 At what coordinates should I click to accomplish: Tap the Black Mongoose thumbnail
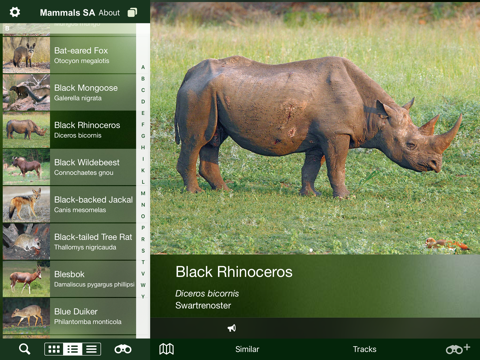(27, 92)
